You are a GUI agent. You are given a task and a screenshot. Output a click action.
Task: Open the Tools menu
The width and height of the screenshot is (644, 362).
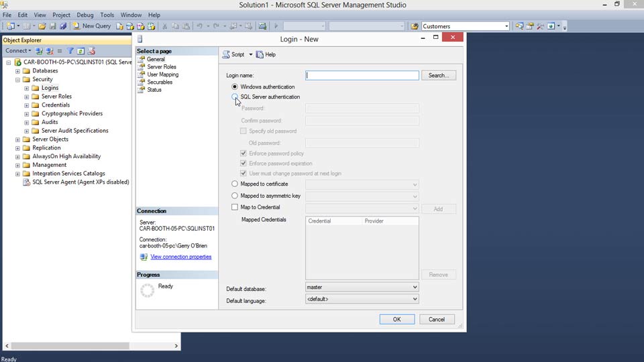click(107, 15)
